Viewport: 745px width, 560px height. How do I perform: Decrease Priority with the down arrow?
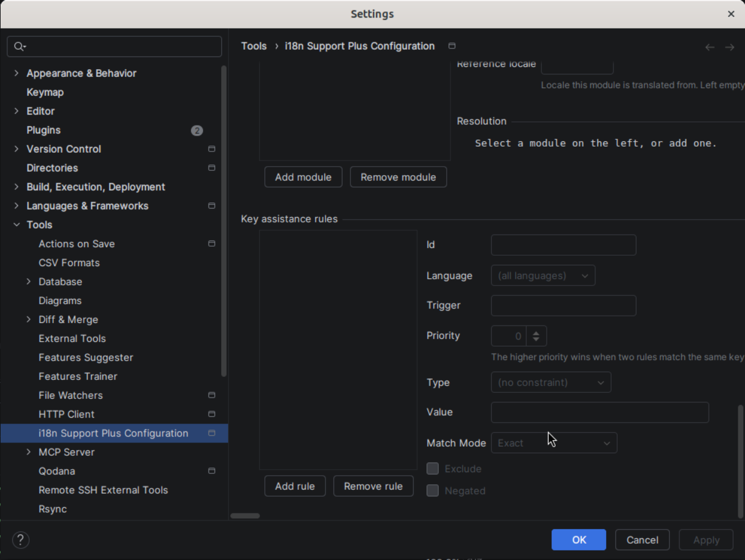tap(536, 340)
